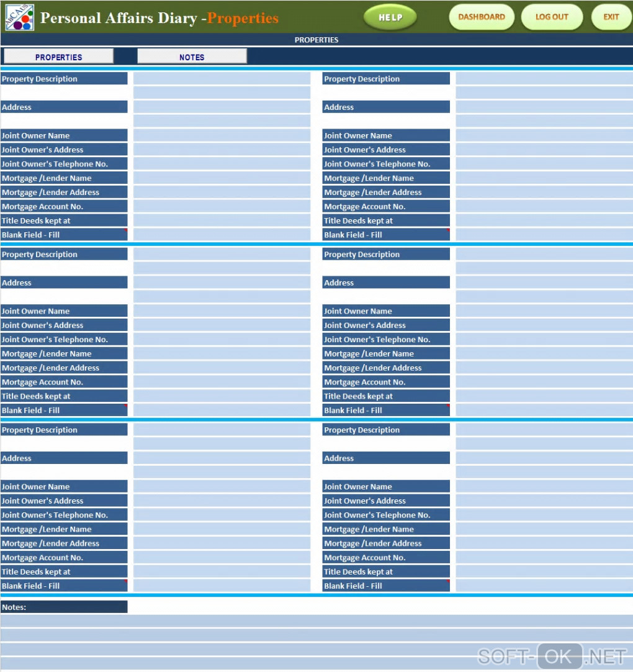633x672 pixels.
Task: Click the bottom-right block's Property Description input field
Action: click(544, 429)
